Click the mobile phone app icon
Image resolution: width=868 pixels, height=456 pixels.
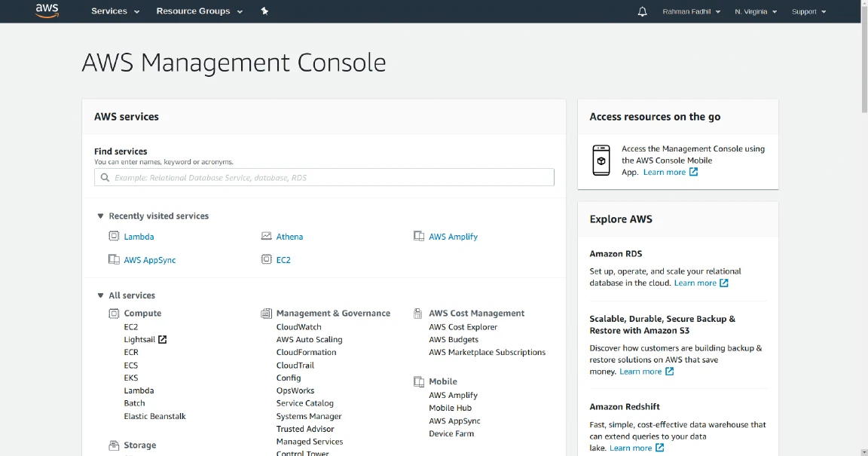601,160
